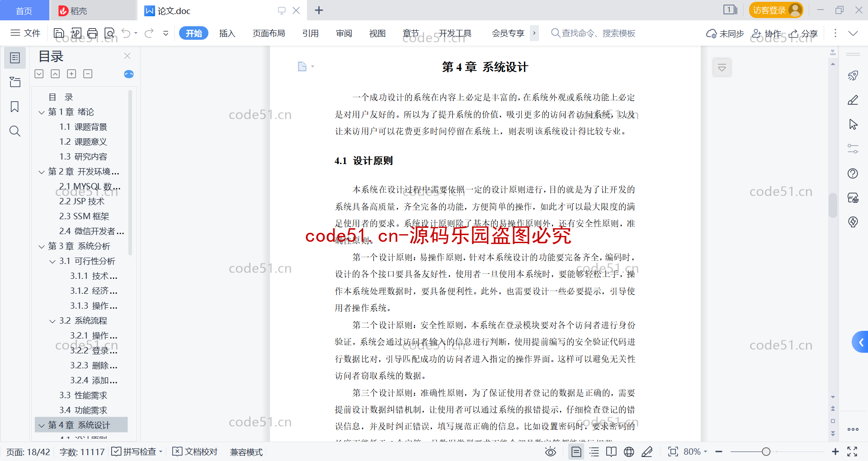868x461 pixels.
Task: Click the search commands (查找命令) input field
Action: pyautogui.click(x=594, y=33)
